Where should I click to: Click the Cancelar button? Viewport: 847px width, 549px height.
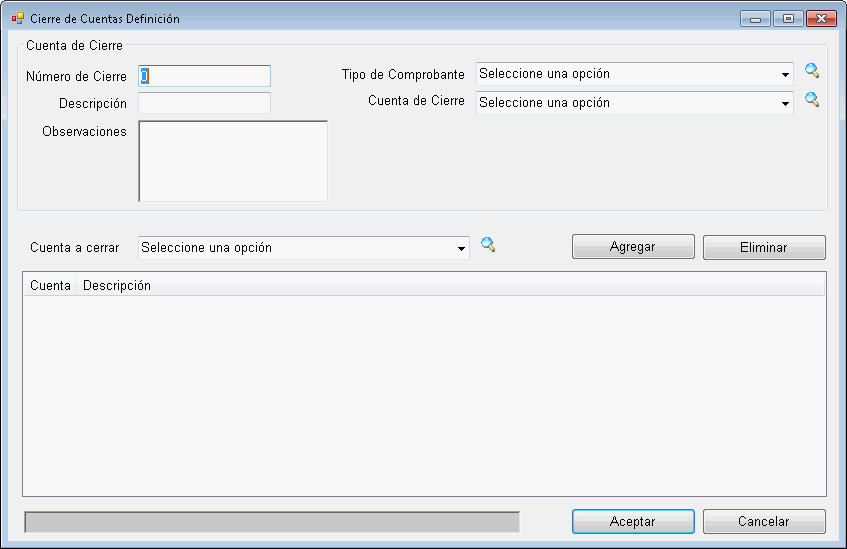coord(764,522)
